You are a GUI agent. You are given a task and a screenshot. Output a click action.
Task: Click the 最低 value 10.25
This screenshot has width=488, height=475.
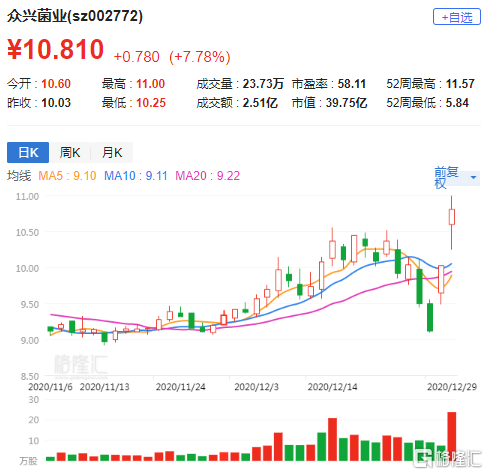151,103
